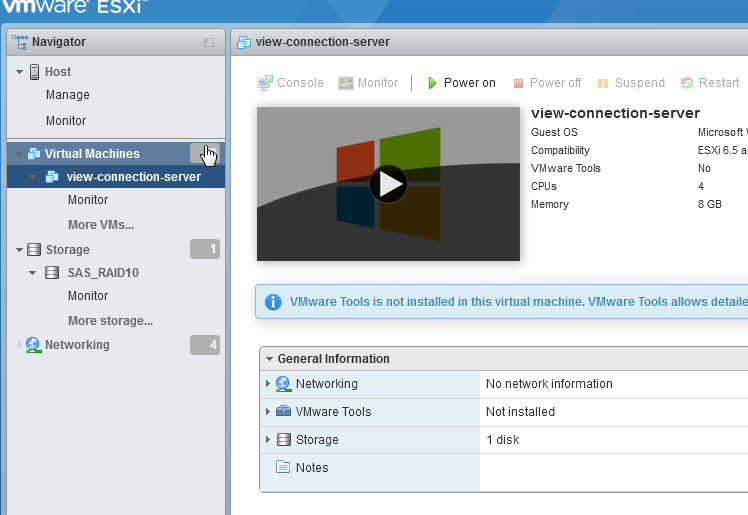
Task: Expand the Networking tree node
Action: 19,344
